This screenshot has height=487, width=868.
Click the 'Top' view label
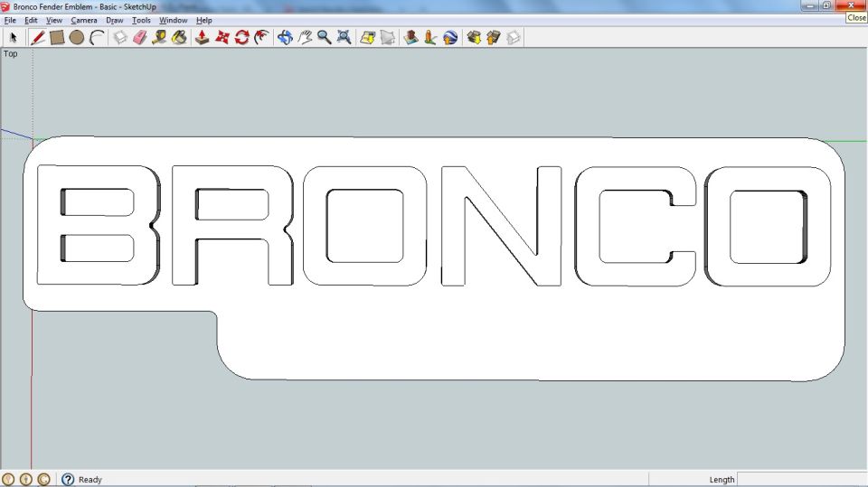point(11,53)
